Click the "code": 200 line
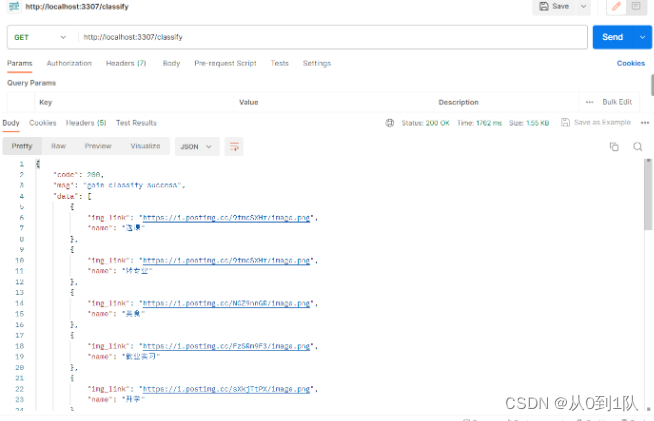654x421 pixels. click(x=78, y=175)
